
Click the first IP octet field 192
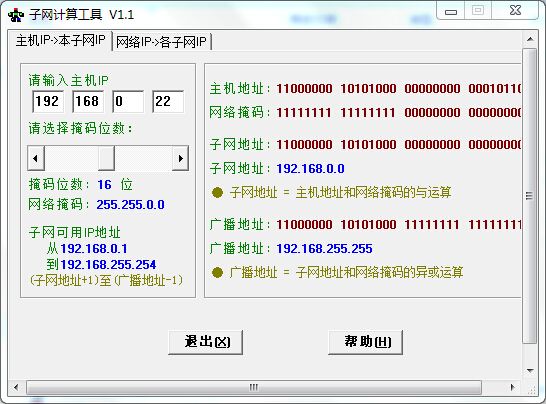click(48, 101)
